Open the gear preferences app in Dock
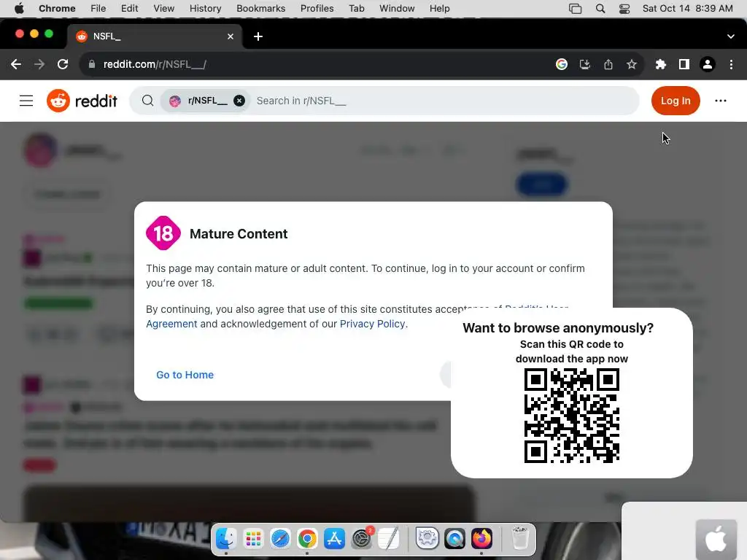The image size is (747, 560). (427, 539)
